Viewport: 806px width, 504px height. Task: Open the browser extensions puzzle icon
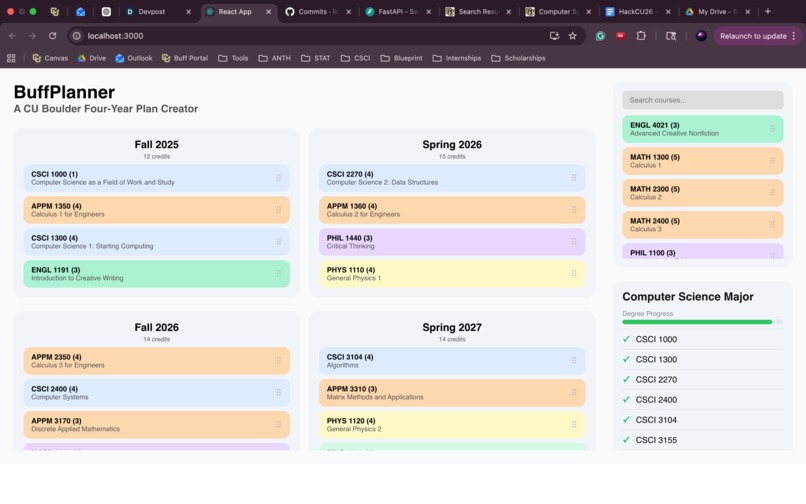pos(641,36)
